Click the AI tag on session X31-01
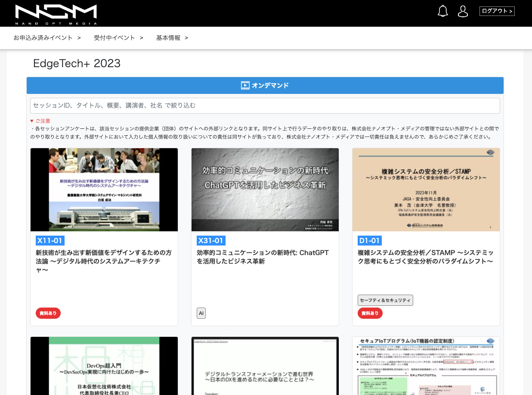The image size is (532, 395). (x=201, y=313)
